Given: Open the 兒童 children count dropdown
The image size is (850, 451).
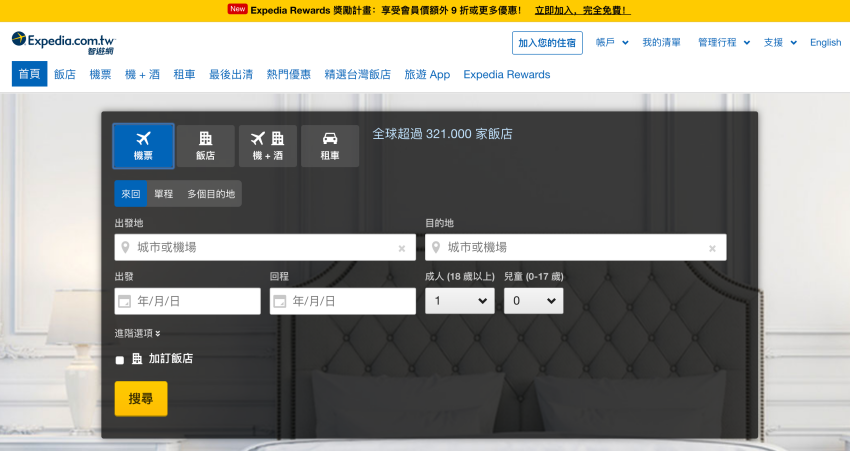Looking at the screenshot, I should click(533, 301).
